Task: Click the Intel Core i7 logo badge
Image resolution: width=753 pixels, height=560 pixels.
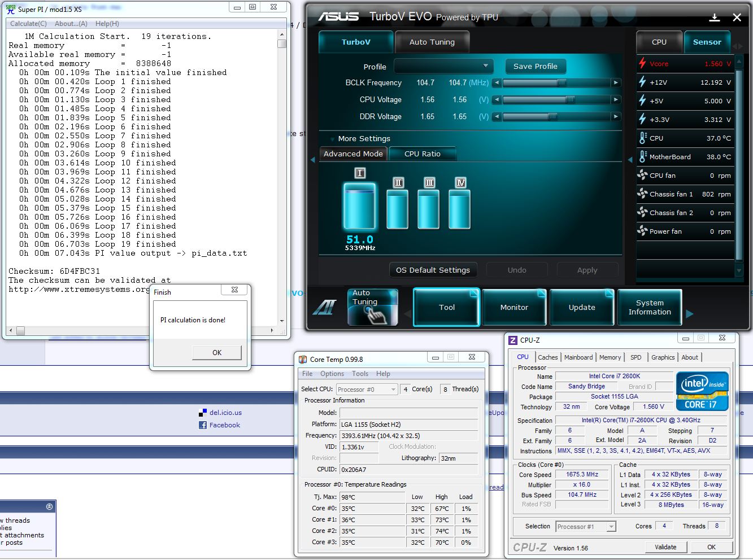Action: tap(702, 391)
